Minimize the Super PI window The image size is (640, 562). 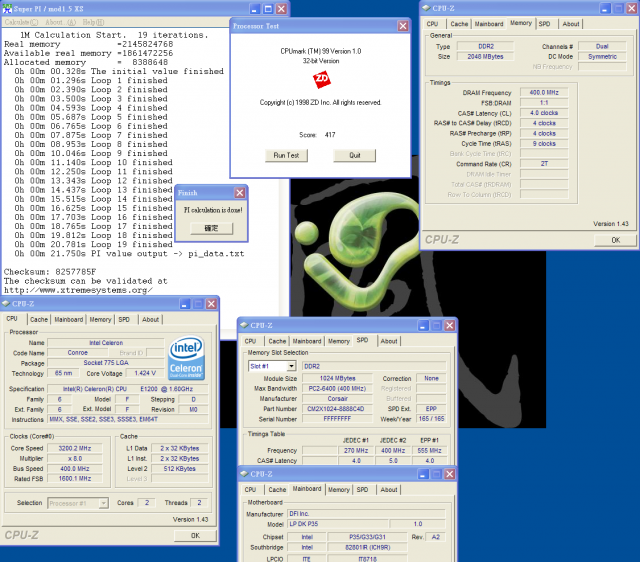point(254,9)
